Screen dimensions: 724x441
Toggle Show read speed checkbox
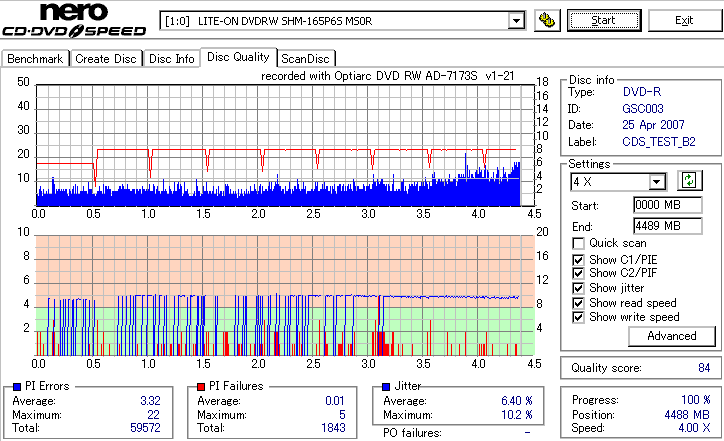click(x=578, y=303)
